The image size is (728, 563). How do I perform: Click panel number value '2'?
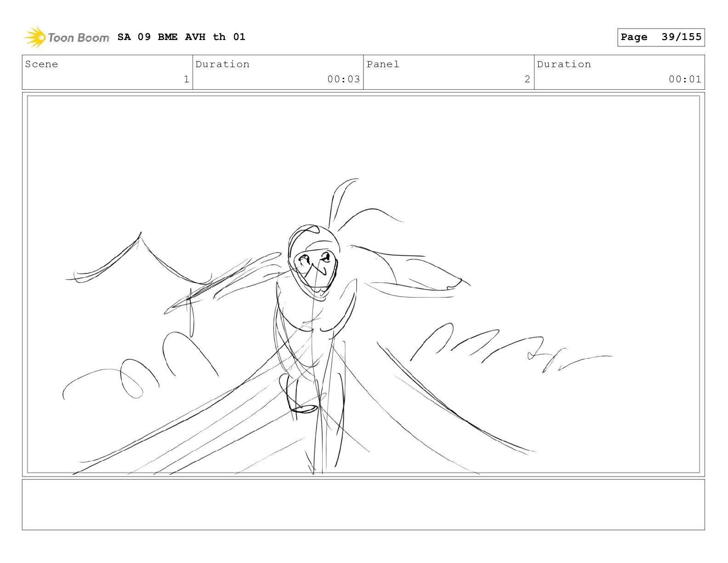tap(528, 79)
